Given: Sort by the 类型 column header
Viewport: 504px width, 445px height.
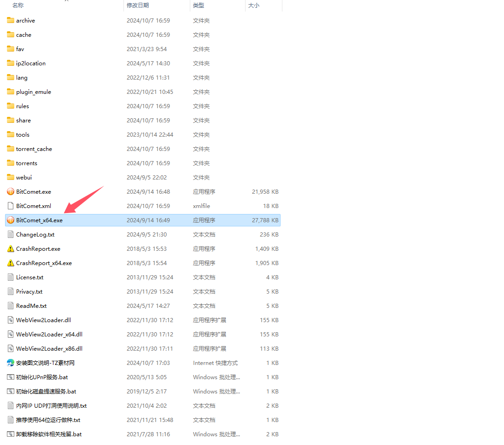Looking at the screenshot, I should coord(198,6).
